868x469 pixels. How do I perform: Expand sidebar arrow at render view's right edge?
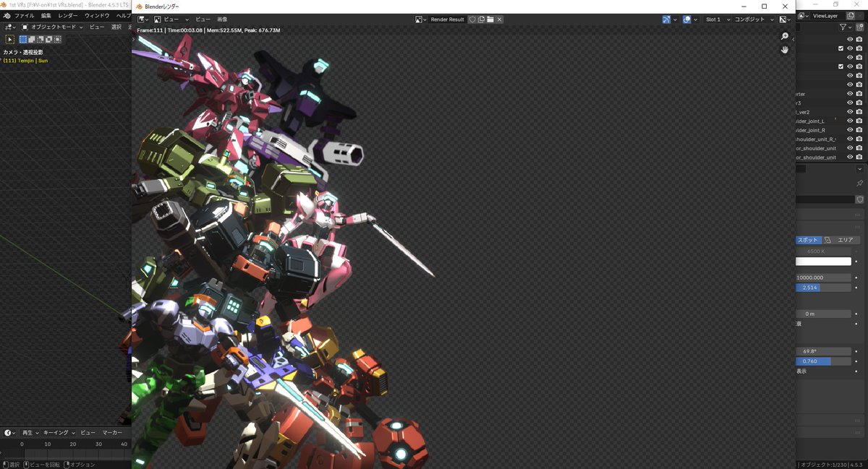pyautogui.click(x=793, y=39)
